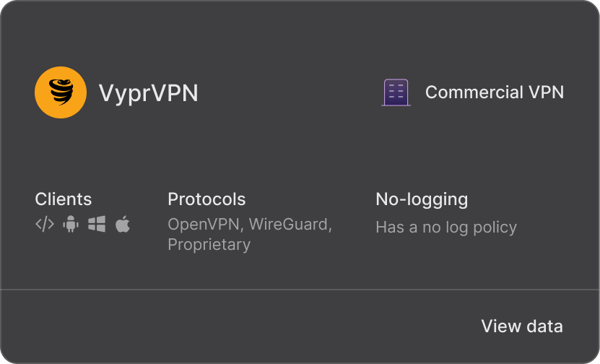Click the purple Commercial VPN building icon

click(396, 92)
